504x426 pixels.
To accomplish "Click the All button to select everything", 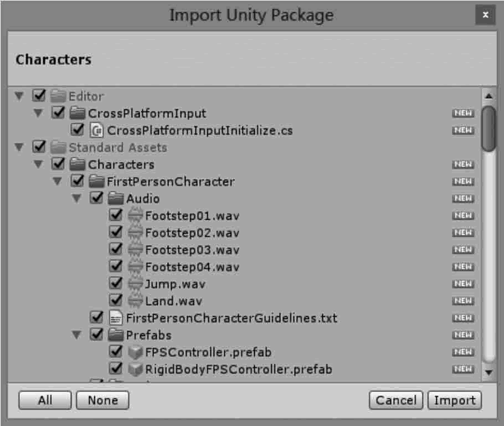I will [45, 400].
